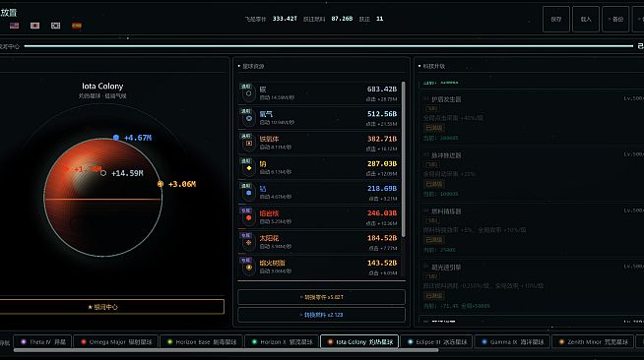Switch to the Horizon Base planet tab
Image resolution: width=644 pixels, height=360 pixels.
pyautogui.click(x=202, y=341)
